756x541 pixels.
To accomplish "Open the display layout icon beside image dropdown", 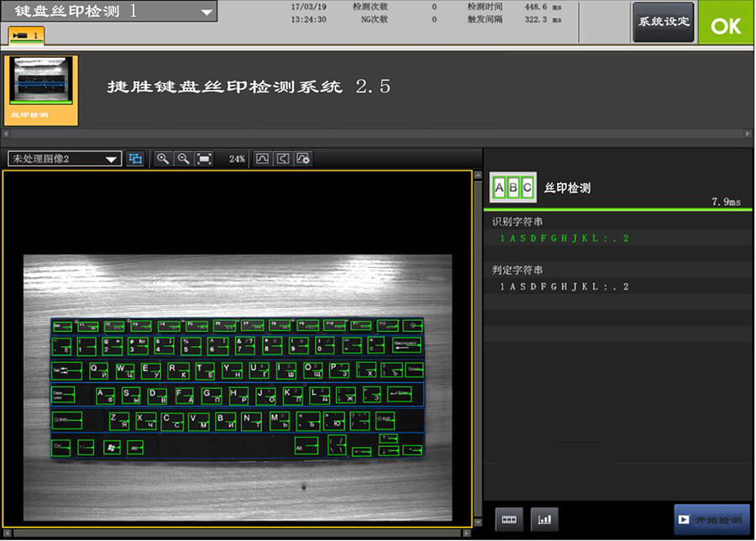I will (x=136, y=158).
